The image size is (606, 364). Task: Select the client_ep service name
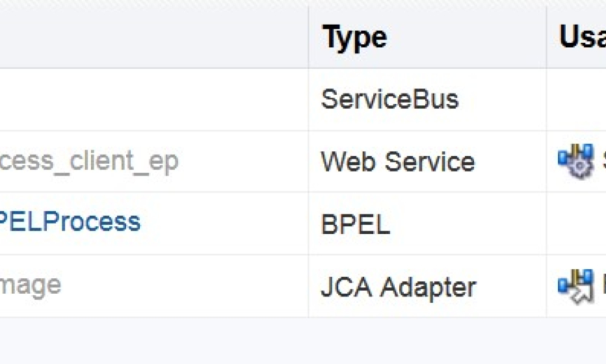89,161
